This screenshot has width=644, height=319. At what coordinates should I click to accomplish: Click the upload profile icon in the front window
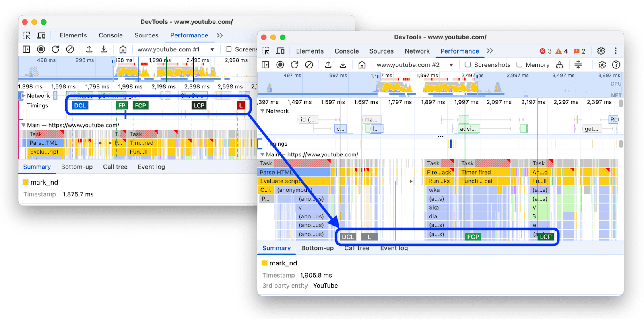click(x=328, y=65)
